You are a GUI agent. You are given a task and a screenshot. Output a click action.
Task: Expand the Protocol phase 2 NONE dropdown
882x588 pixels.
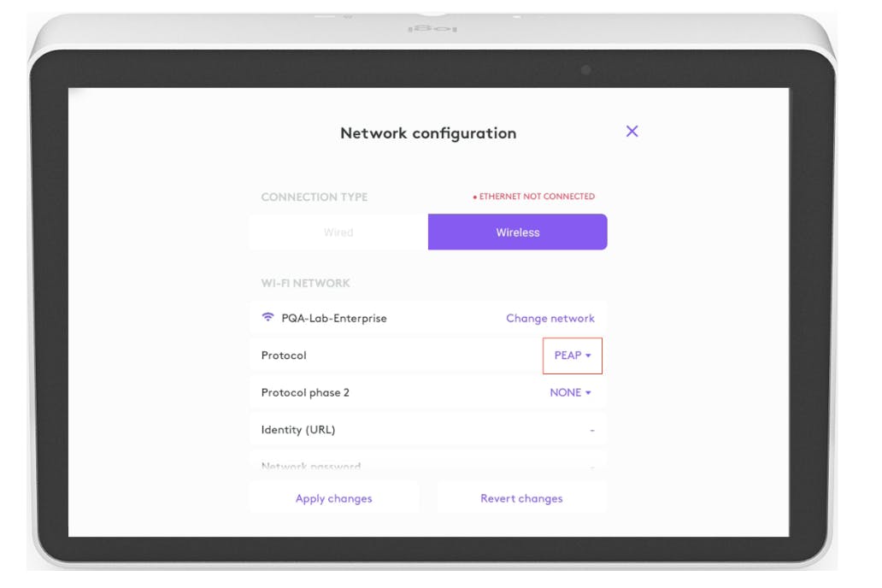pyautogui.click(x=570, y=393)
